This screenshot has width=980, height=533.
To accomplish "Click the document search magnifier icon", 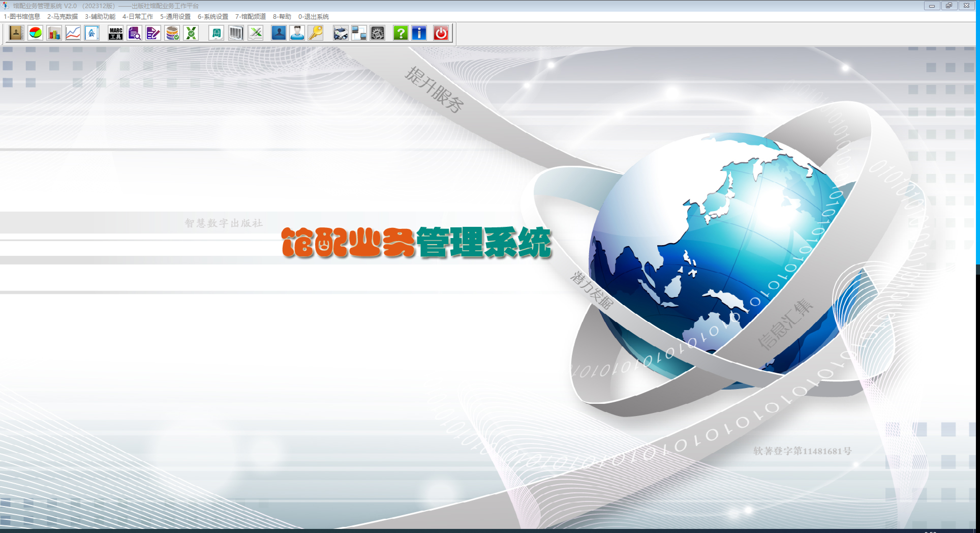I will (x=134, y=33).
